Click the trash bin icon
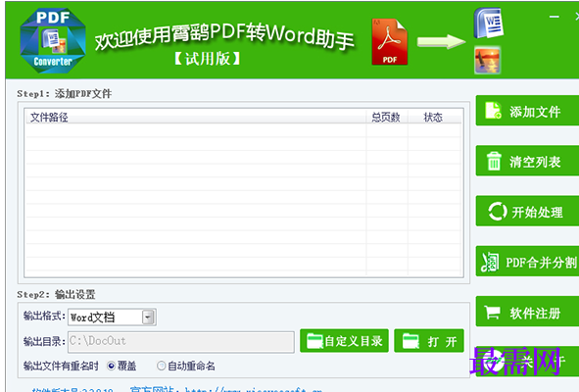Screen dimensions: 579x392 click(x=494, y=161)
